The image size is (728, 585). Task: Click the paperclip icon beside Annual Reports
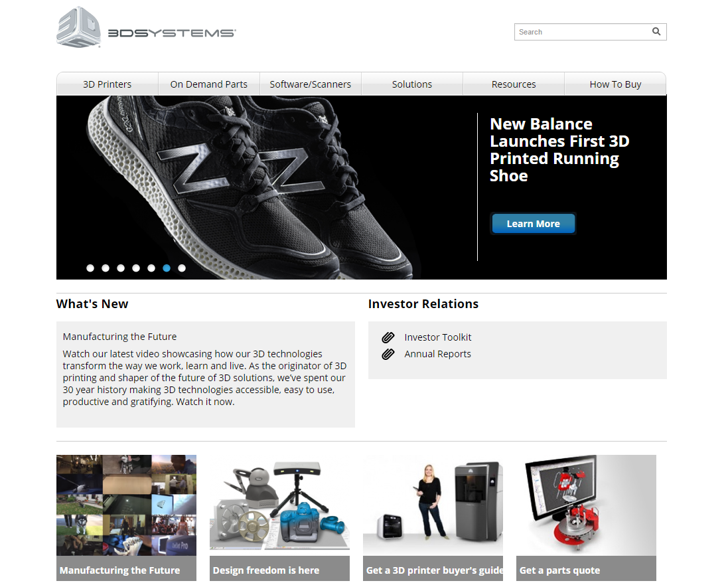(x=388, y=354)
